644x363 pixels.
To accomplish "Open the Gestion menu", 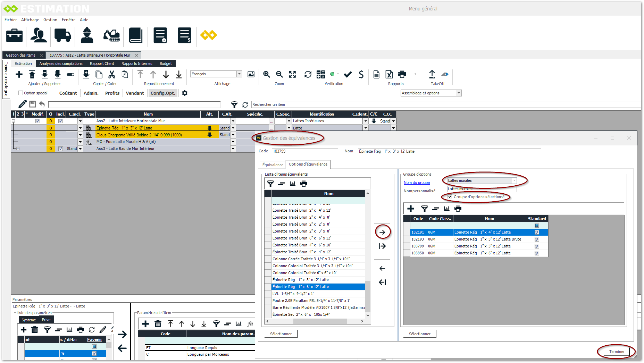I will tap(50, 20).
